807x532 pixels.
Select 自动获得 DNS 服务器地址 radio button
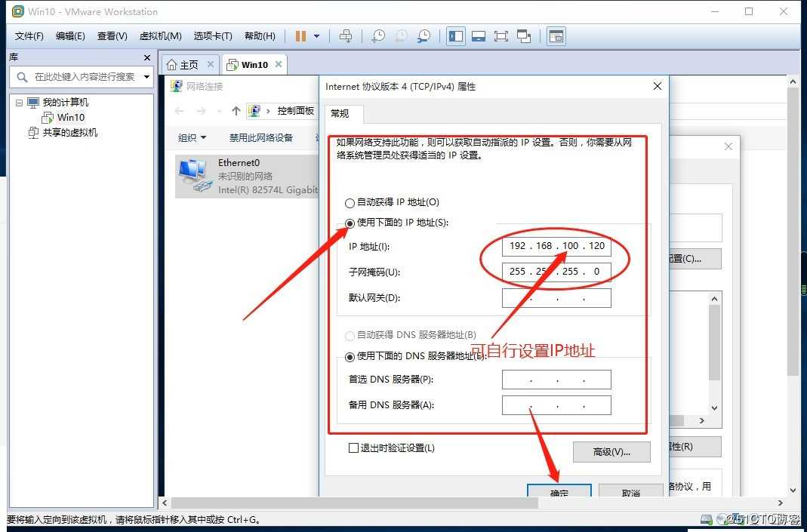coord(350,336)
